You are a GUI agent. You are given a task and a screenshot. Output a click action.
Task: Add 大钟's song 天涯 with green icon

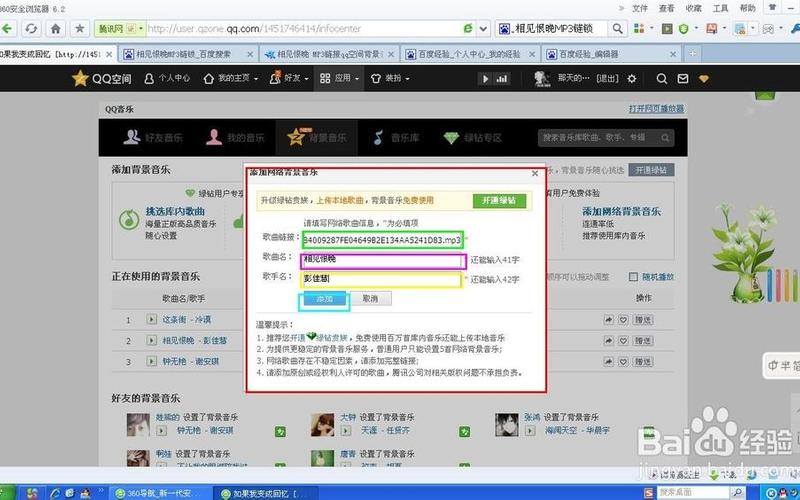(x=464, y=432)
